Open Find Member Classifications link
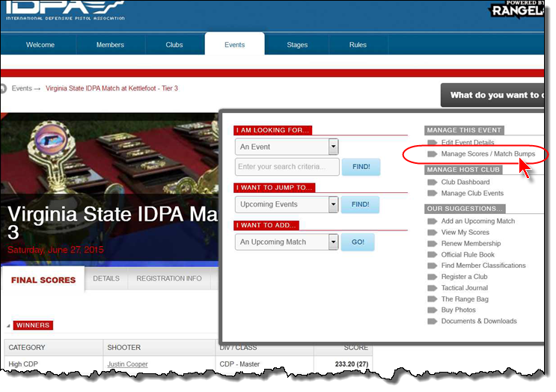The width and height of the screenshot is (556, 392). (483, 266)
